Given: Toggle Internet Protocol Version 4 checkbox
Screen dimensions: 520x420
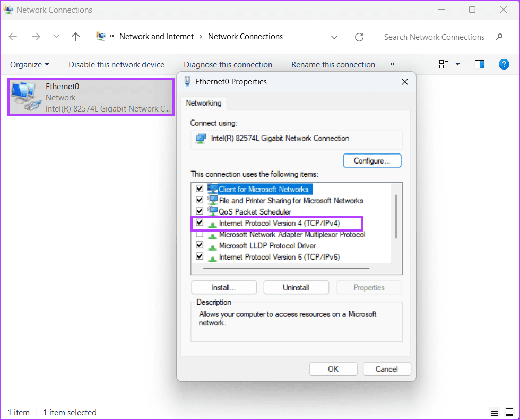Looking at the screenshot, I should tap(200, 222).
